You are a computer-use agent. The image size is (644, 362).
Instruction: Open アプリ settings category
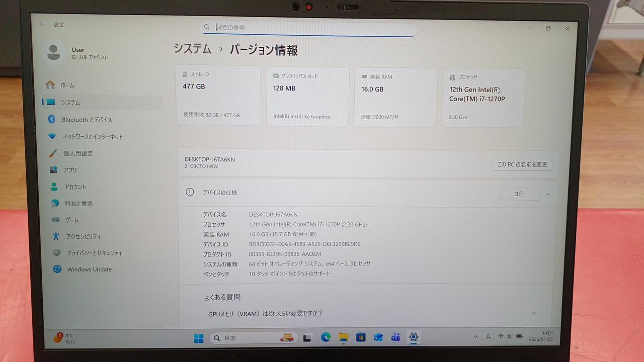[x=70, y=170]
